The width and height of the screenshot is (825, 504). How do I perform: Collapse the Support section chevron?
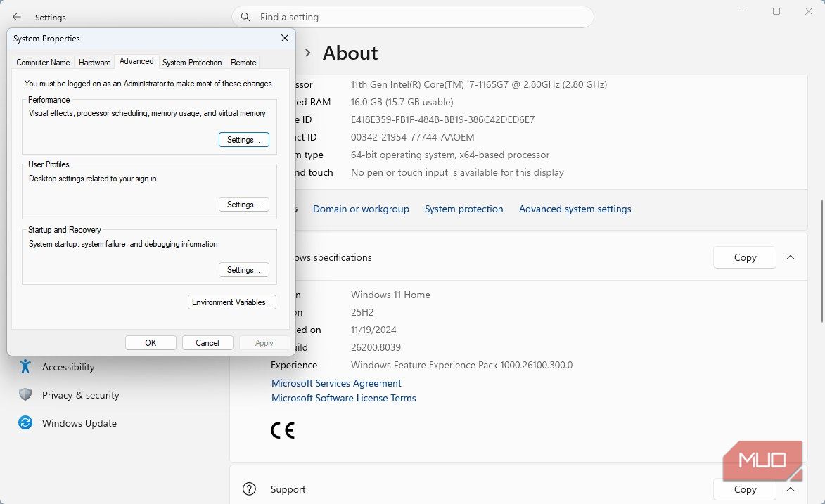[791, 489]
